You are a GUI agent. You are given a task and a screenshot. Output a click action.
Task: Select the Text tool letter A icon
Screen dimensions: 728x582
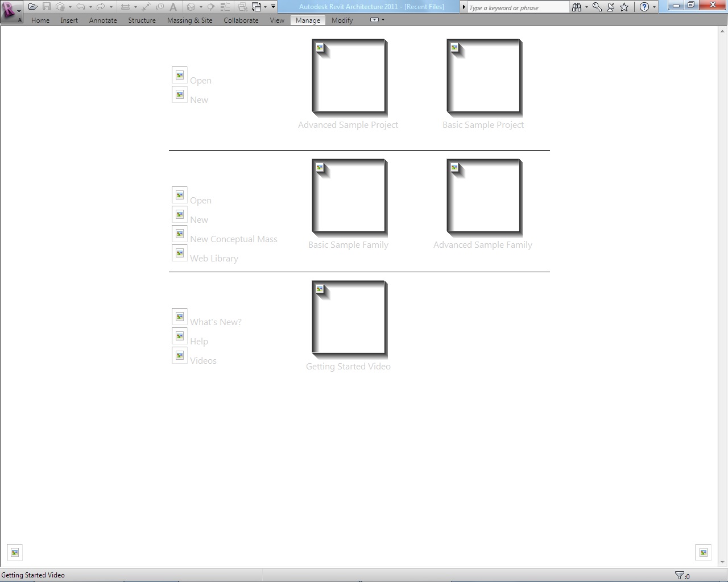click(173, 7)
